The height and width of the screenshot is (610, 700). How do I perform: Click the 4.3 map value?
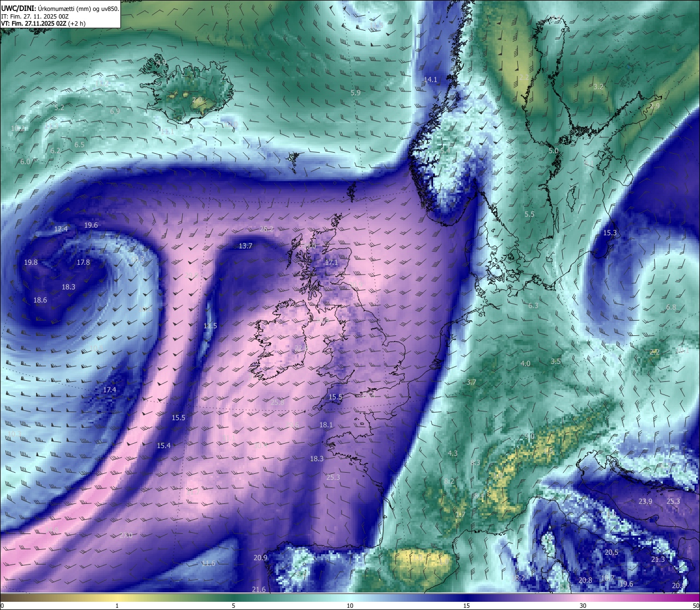click(453, 454)
